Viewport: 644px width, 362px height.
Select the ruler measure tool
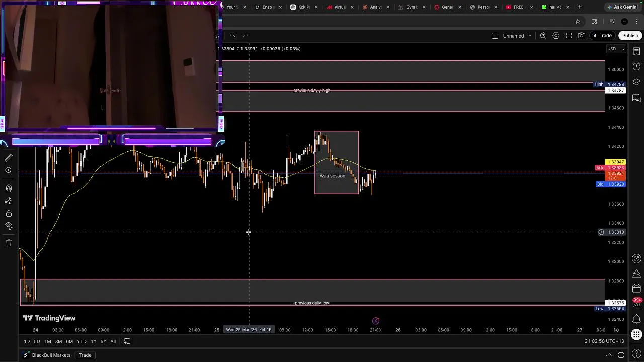point(9,158)
